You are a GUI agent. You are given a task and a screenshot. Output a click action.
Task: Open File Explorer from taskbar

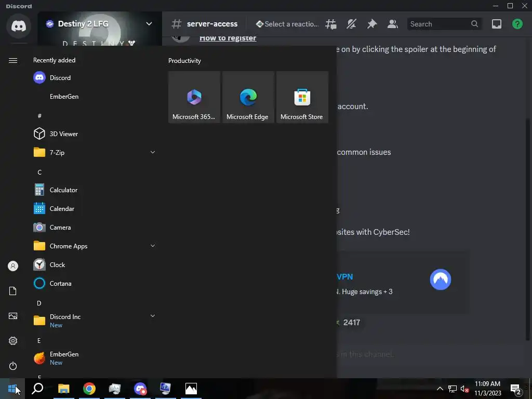63,389
